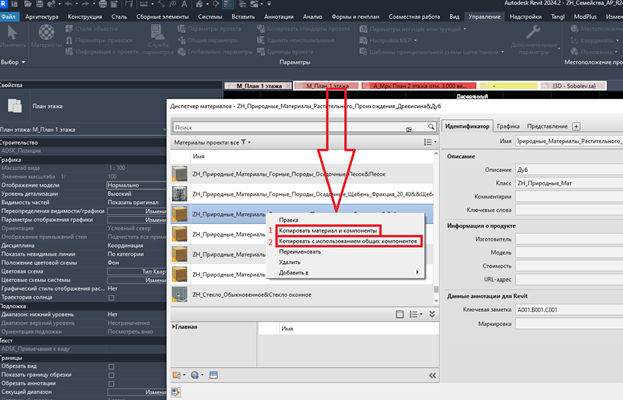Switch to Представление tab

pyautogui.click(x=547, y=126)
